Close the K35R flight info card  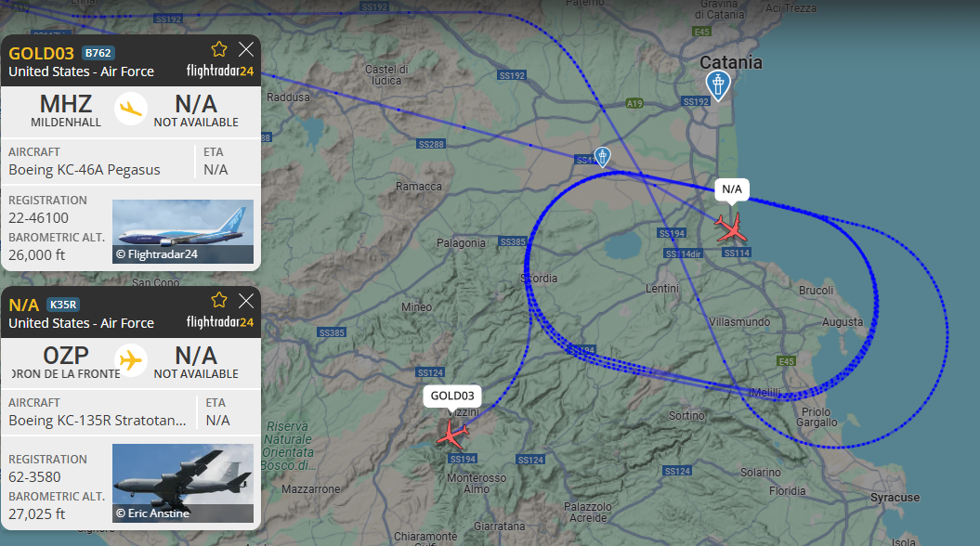246,301
